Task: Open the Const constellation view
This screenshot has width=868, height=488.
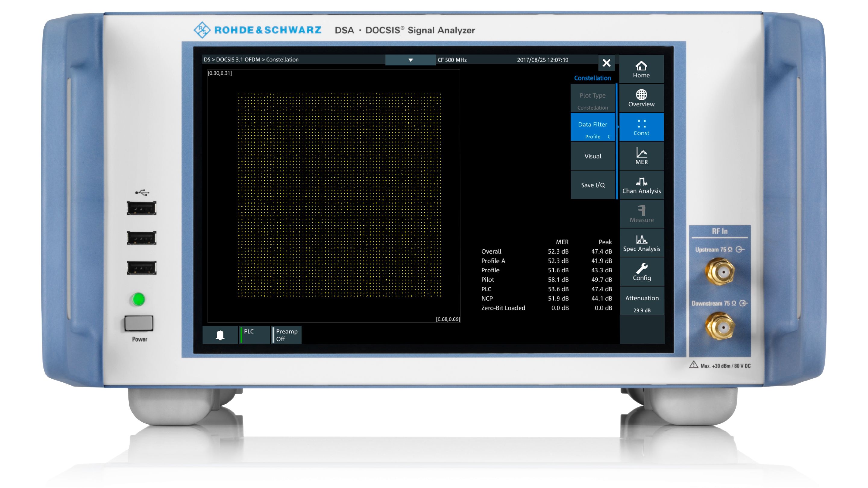Action: point(641,127)
